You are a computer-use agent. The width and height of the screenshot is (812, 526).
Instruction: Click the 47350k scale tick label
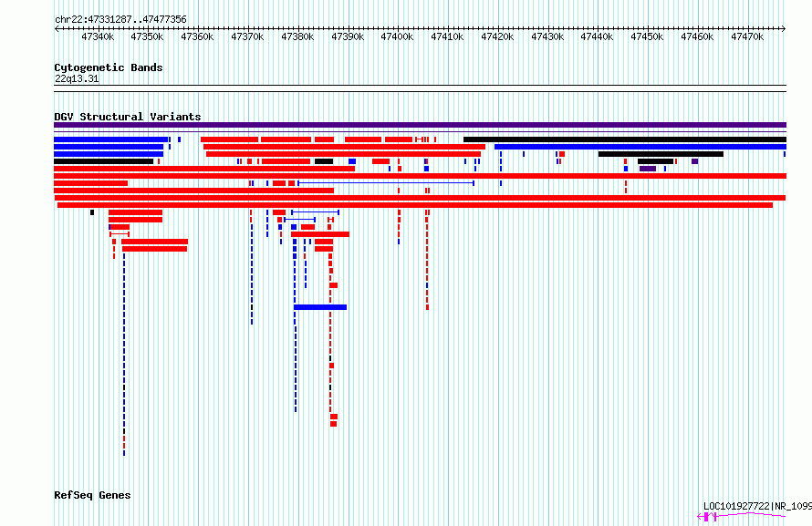click(147, 36)
